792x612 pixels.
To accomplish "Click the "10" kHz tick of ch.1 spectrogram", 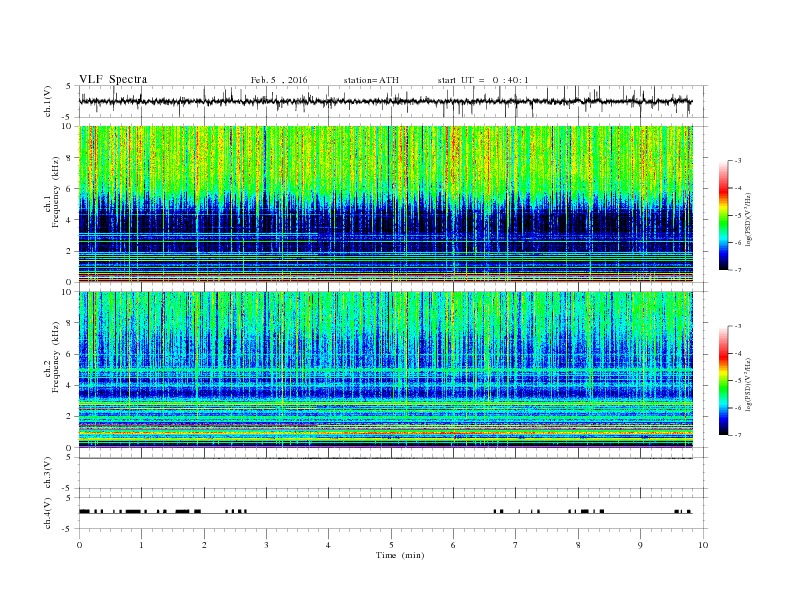I will (68, 126).
